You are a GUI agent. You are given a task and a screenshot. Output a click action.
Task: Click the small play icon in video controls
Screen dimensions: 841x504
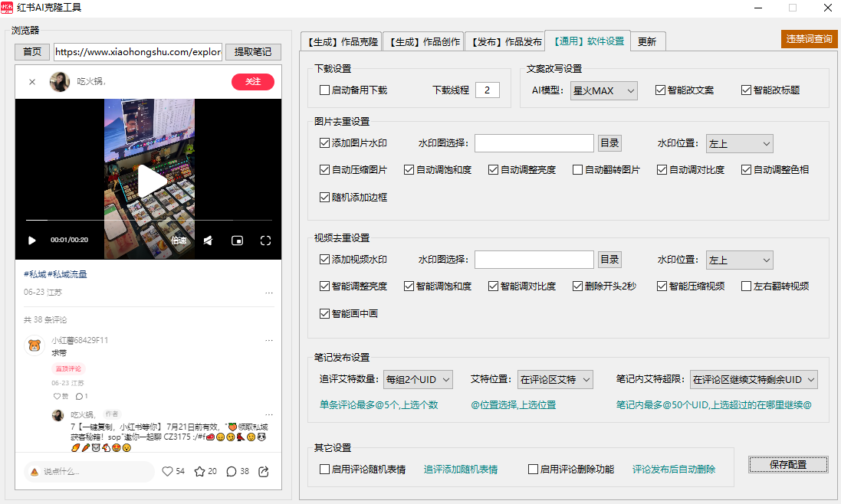coord(31,241)
